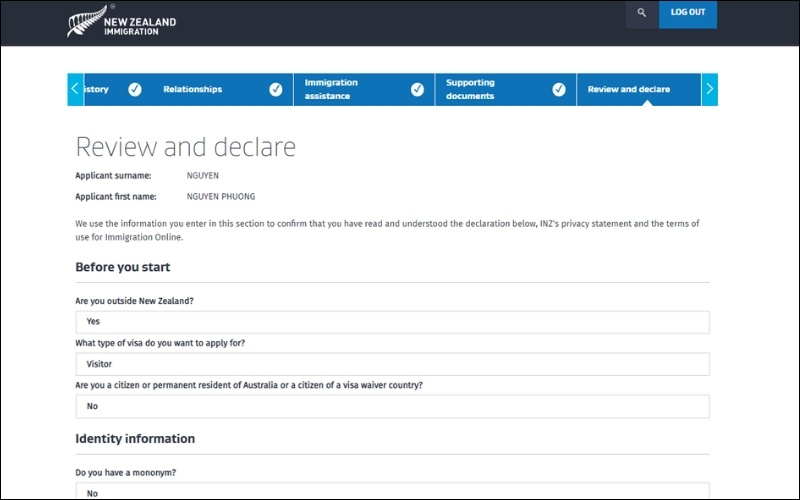Click the applicant surname value NGUYEN
The image size is (800, 500).
[x=201, y=175]
